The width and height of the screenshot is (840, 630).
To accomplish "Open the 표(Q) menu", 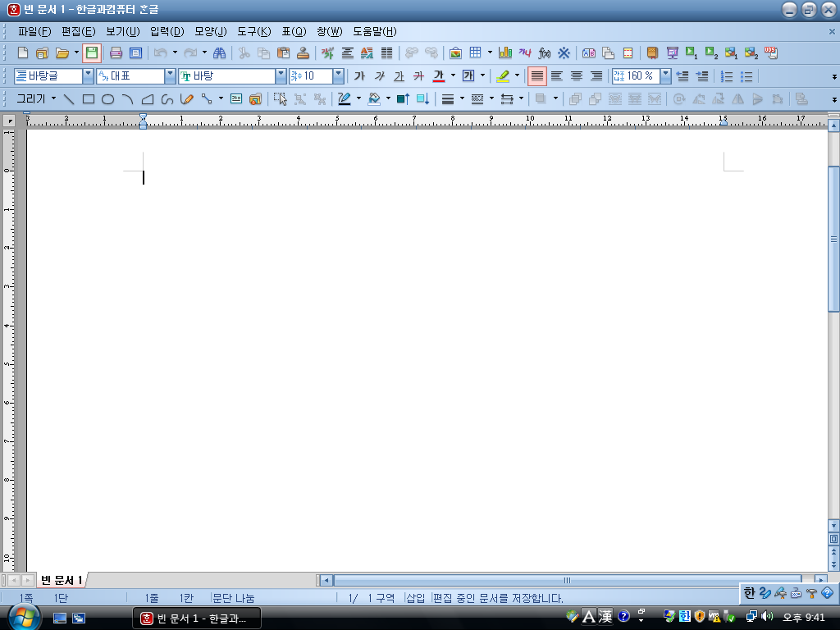I will click(294, 32).
